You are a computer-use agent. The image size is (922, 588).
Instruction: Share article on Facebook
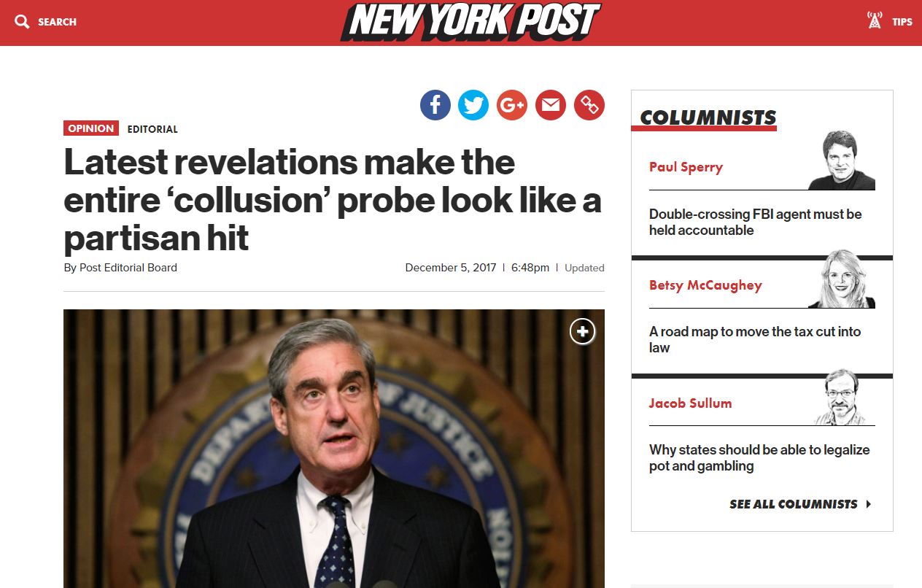(x=435, y=106)
